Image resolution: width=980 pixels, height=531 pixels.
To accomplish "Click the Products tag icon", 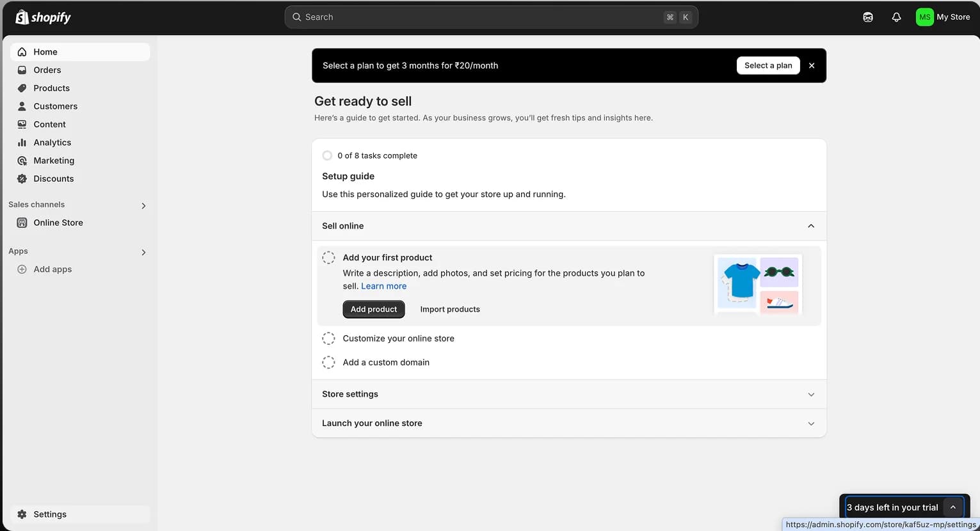I will point(22,88).
